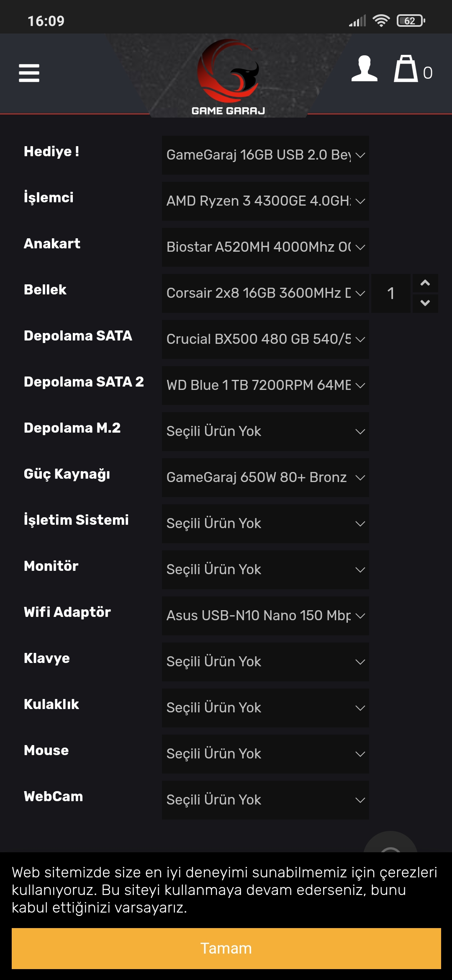
Task: Open the İşlemci processor dropdown
Action: [x=265, y=201]
